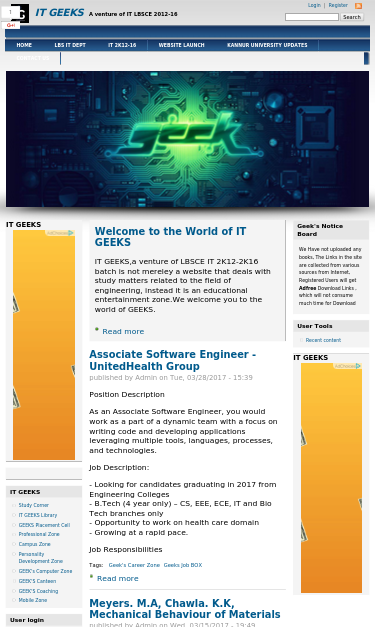The image size is (375, 627).
Task: Open the Personality Development Zone link
Action: click(x=40, y=557)
